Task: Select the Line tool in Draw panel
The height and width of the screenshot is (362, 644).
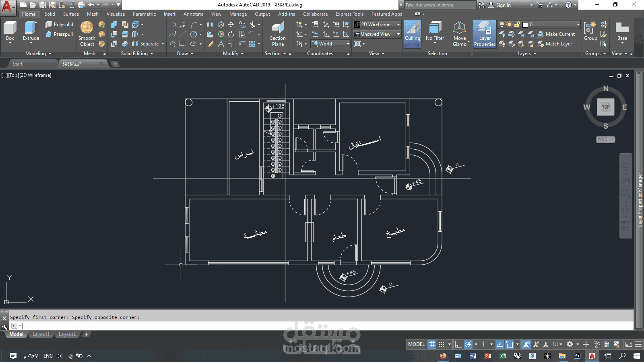Action: click(182, 34)
